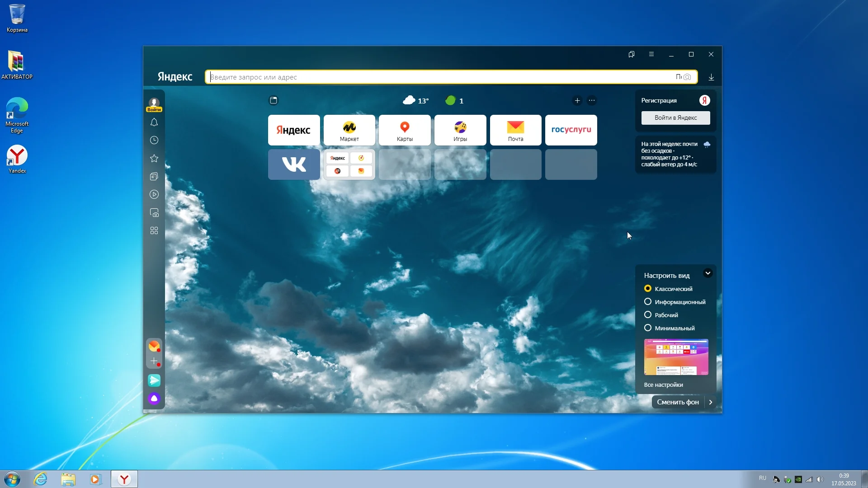Open the video player icon in sidebar
The height and width of the screenshot is (488, 868).
154,195
